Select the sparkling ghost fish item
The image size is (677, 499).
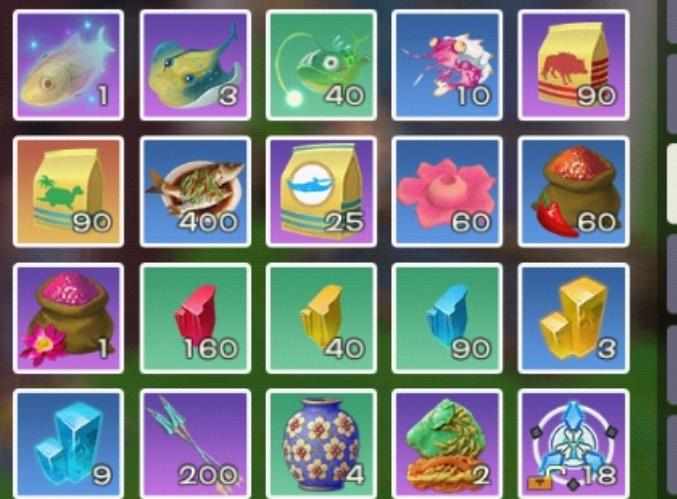[x=68, y=65]
